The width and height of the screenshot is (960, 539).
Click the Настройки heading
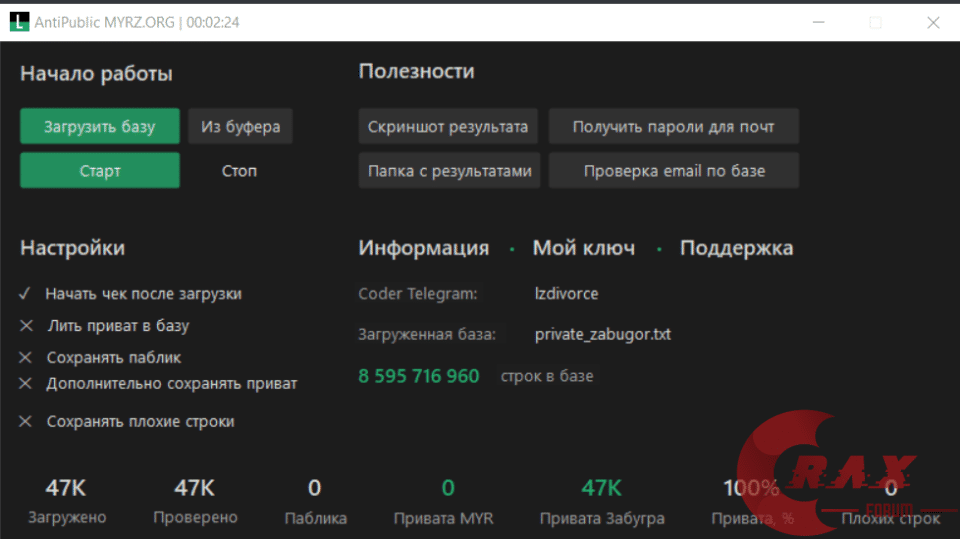72,248
